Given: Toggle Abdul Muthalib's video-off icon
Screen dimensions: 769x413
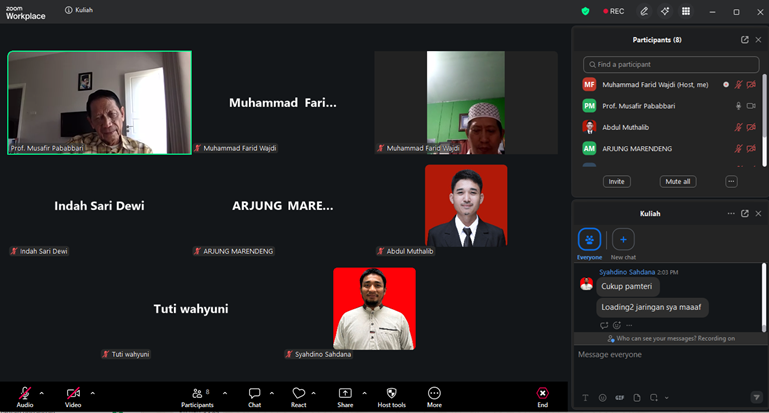Looking at the screenshot, I should (751, 127).
